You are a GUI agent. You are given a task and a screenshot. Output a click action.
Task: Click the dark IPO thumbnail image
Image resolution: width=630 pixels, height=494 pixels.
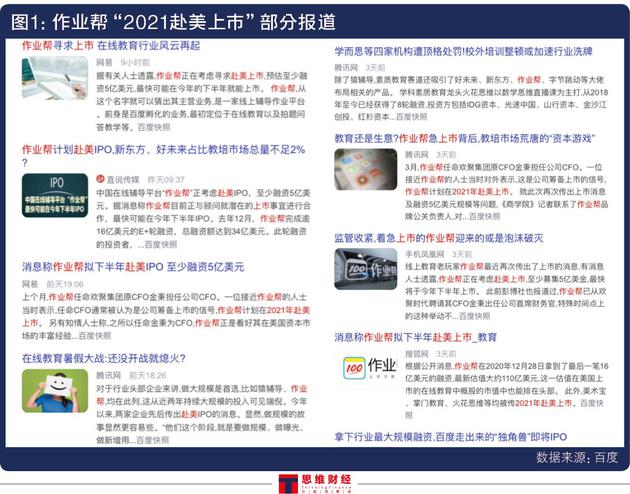click(55, 195)
